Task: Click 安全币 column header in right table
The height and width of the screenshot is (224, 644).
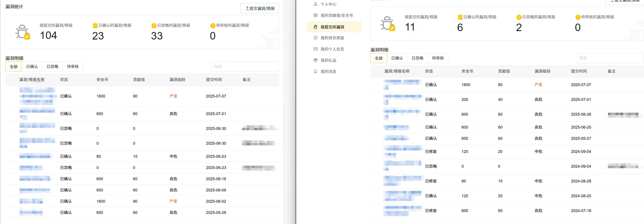Action: coord(467,71)
